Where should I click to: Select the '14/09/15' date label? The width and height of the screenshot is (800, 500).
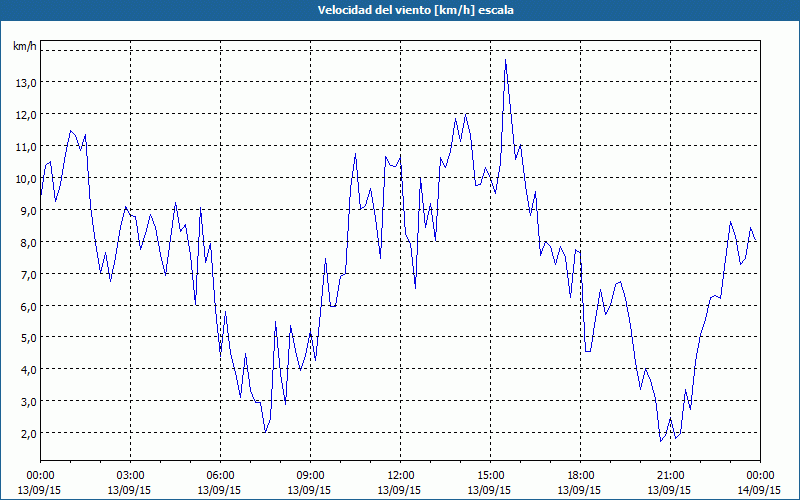[759, 490]
